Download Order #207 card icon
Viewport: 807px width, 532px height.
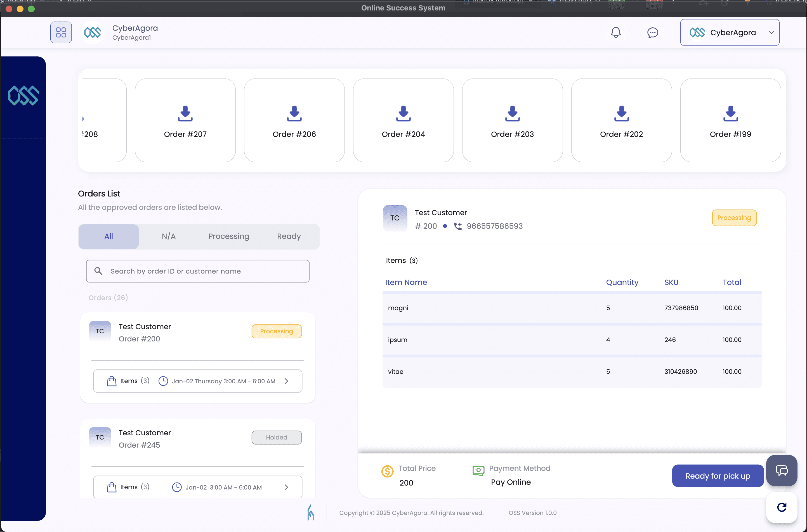tap(185, 113)
